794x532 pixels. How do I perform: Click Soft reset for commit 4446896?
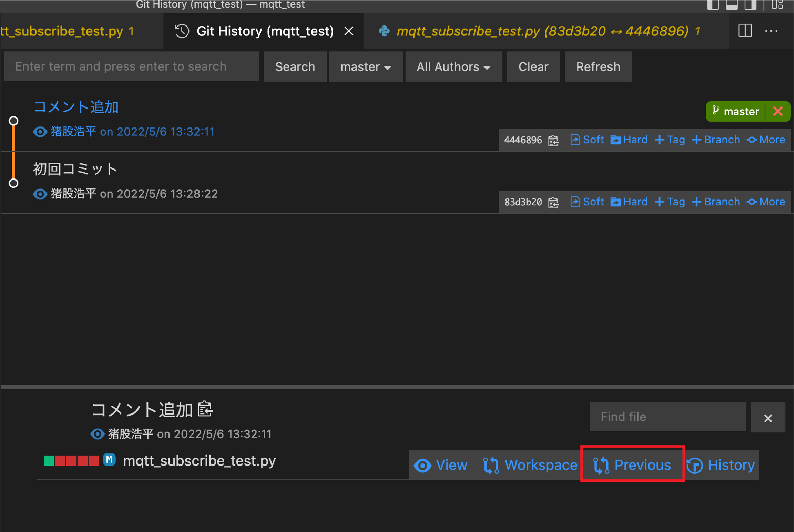point(587,140)
